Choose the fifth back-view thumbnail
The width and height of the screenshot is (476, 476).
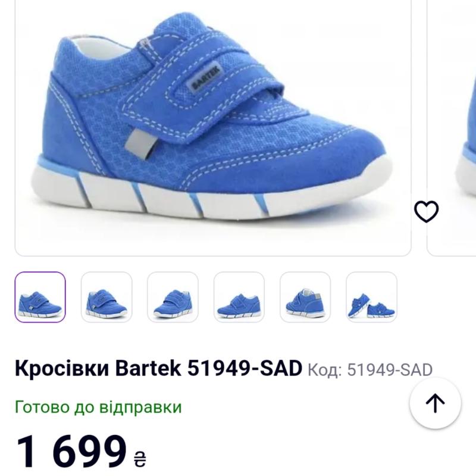coord(305,297)
